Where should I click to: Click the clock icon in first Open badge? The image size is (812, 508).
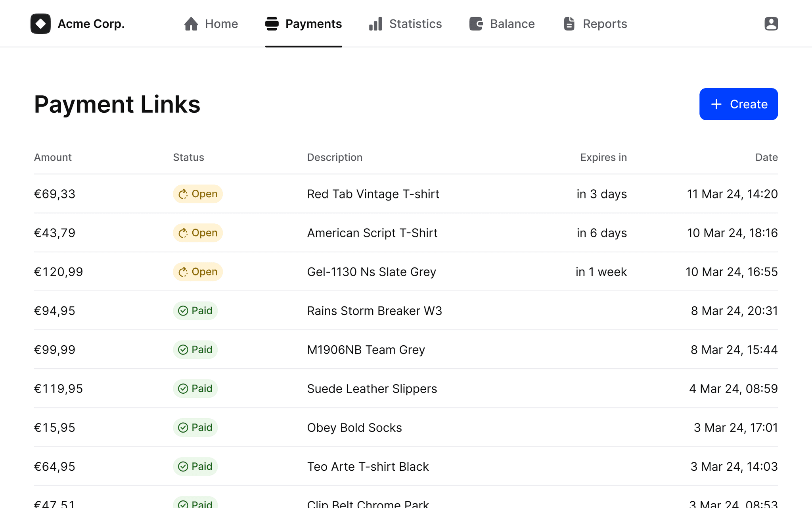click(x=183, y=194)
